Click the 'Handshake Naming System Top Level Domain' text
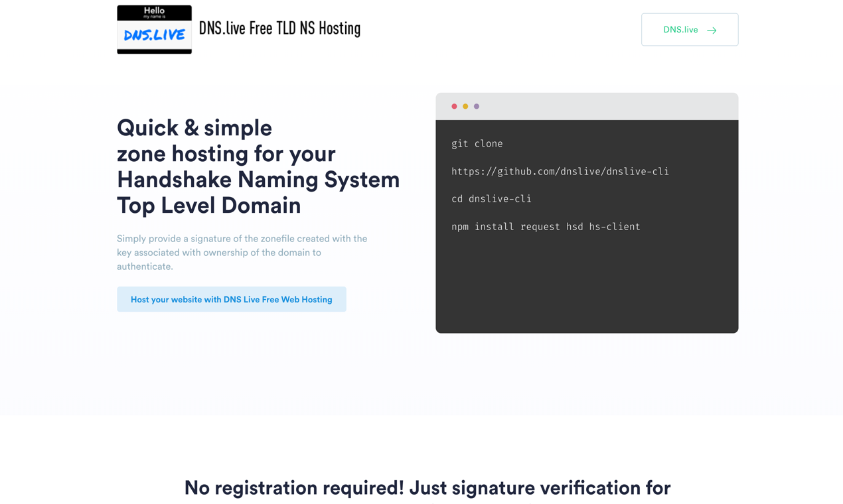 pyautogui.click(x=258, y=192)
